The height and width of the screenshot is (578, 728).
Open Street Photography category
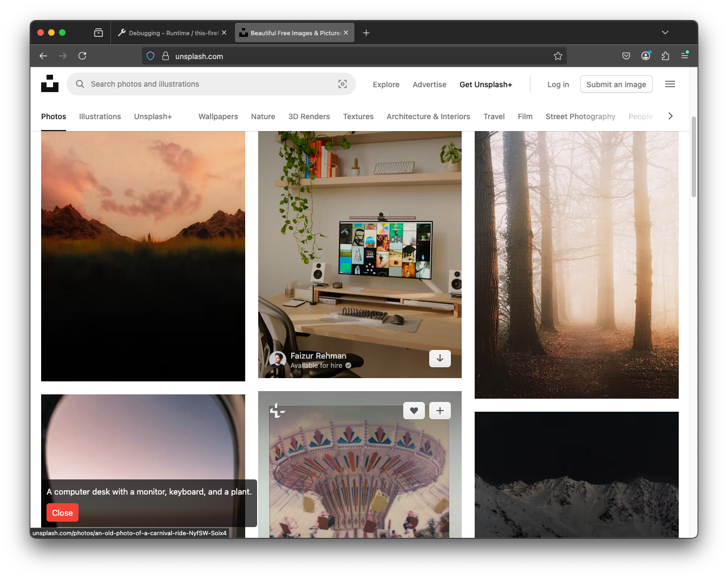(x=580, y=116)
